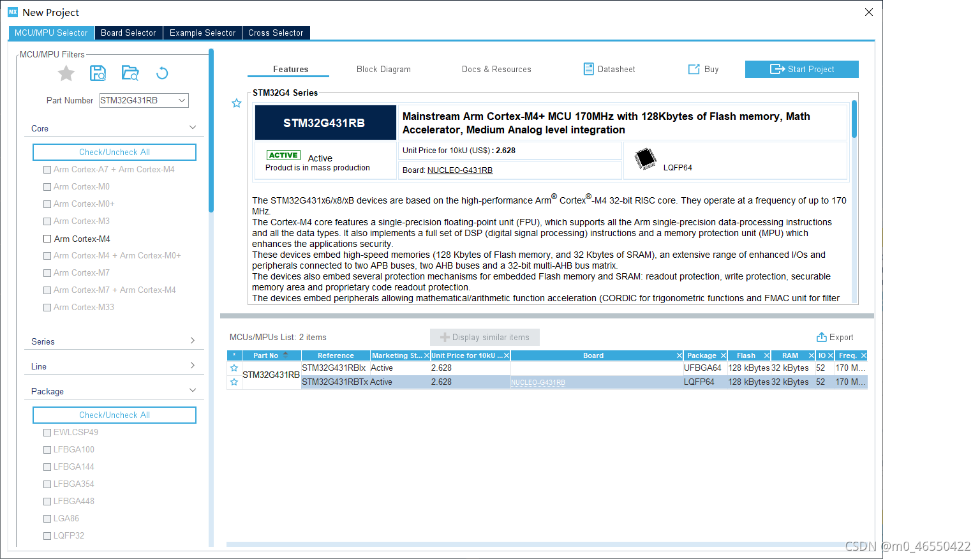Open the Block Diagram tab
980x559 pixels.
coord(383,69)
